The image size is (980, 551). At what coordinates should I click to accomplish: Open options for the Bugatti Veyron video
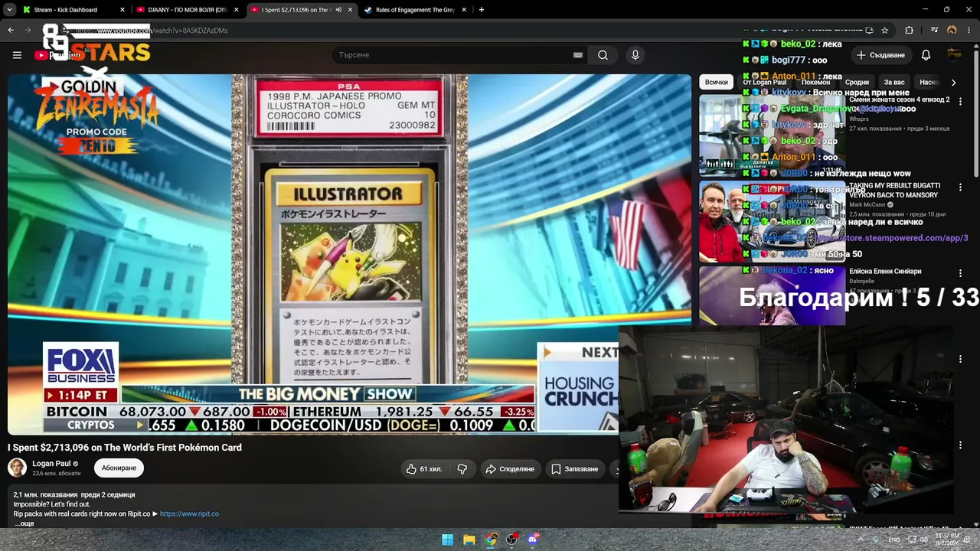(960, 187)
